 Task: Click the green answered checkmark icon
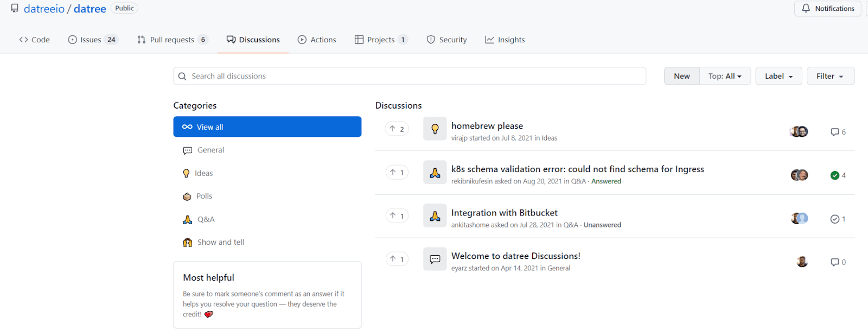click(x=835, y=175)
